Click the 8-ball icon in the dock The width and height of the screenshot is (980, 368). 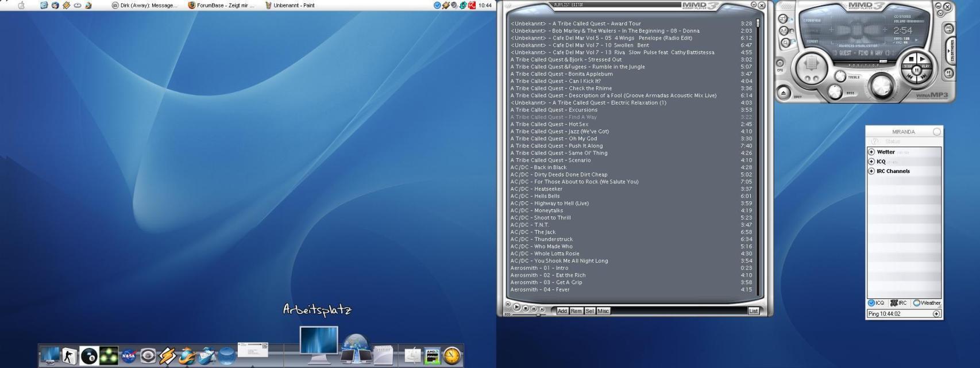pos(89,356)
